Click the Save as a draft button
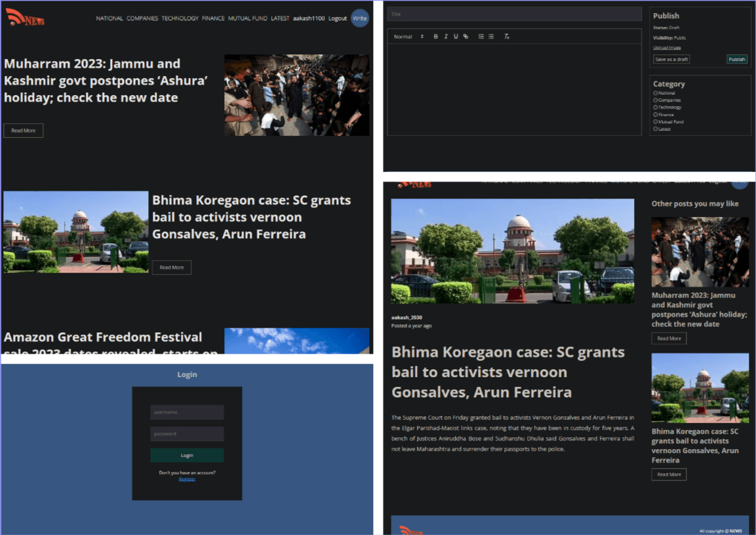Screen dimensions: 756x535 point(671,59)
